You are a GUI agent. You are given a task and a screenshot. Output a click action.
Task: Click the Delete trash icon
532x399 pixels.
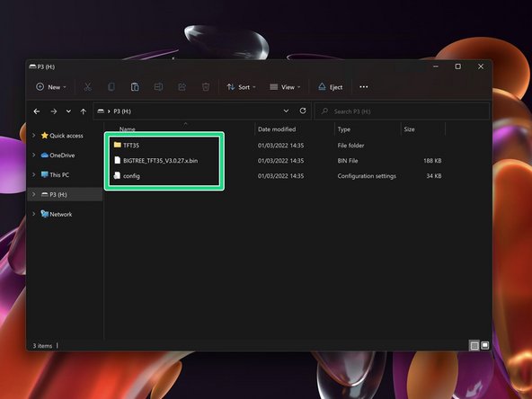pos(206,87)
